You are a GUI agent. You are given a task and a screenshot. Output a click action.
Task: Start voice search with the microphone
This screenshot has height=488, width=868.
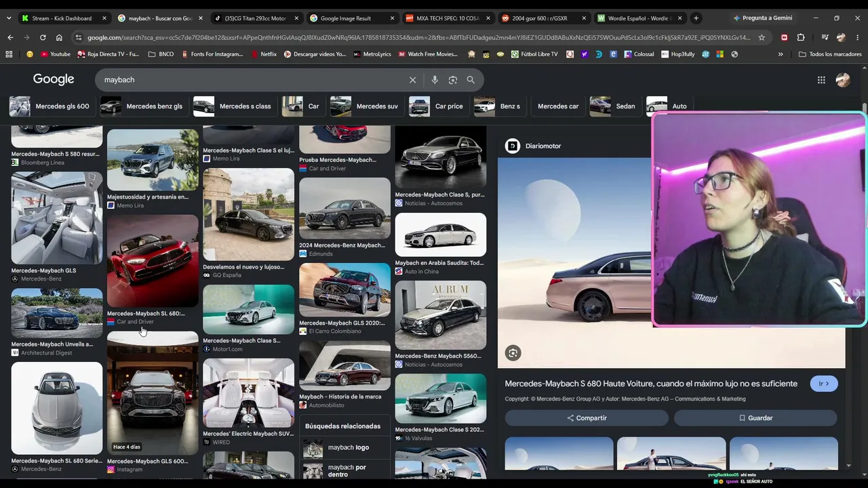click(x=435, y=80)
